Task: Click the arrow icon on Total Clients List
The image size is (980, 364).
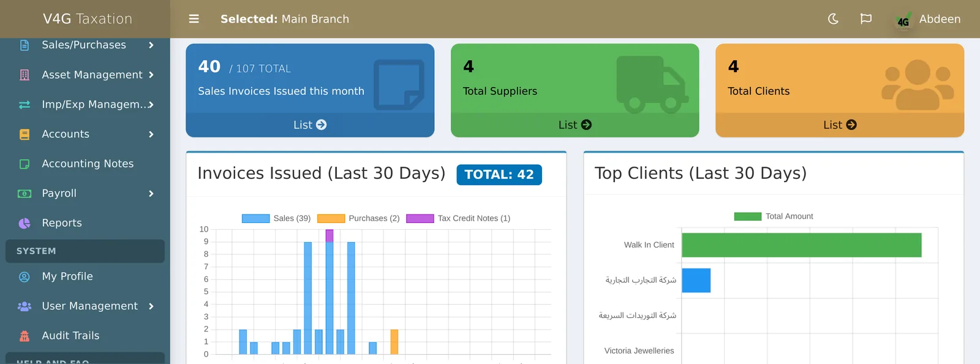Action: 851,125
